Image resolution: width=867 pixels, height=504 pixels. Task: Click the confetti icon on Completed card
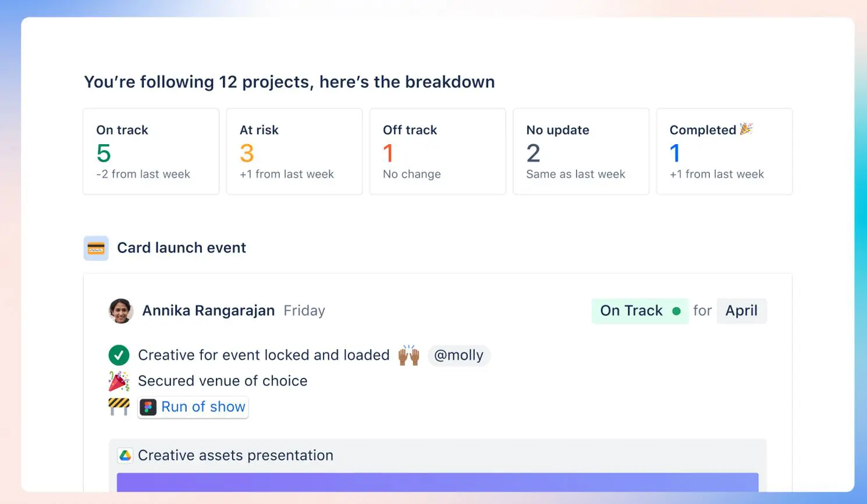click(747, 129)
